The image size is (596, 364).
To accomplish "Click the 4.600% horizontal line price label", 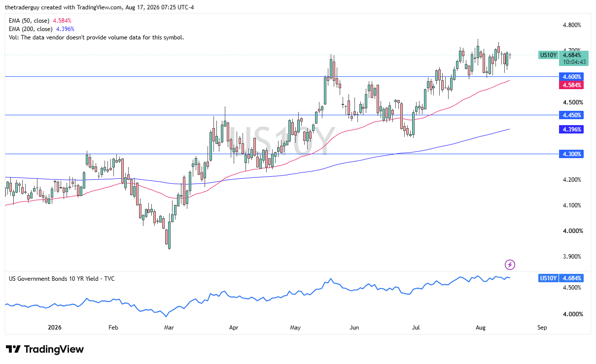I will point(572,77).
